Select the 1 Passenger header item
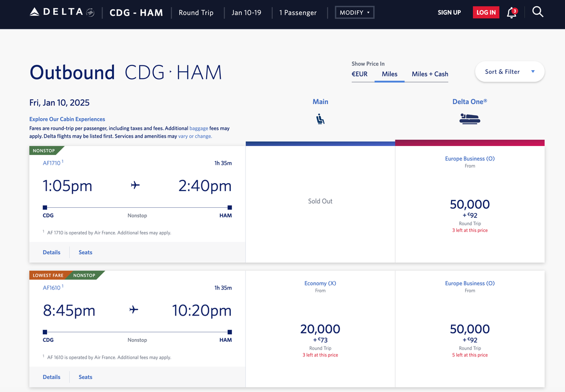Screen dimensions: 565x392 (298, 12)
